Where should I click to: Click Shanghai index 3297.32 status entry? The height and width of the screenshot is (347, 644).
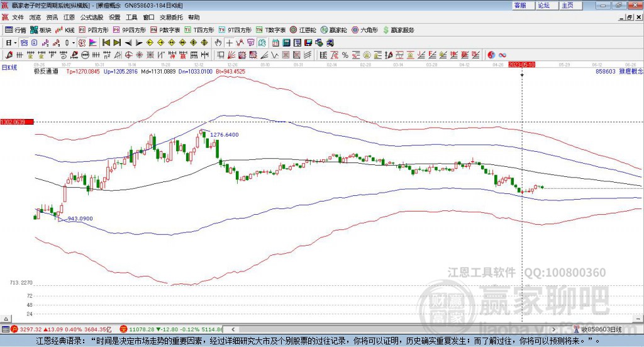[x=61, y=329]
